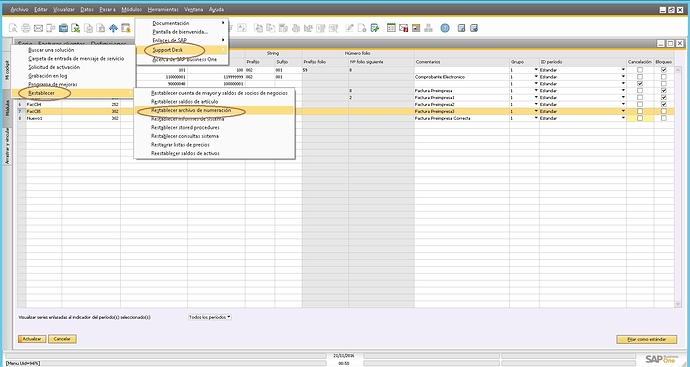Image resolution: width=690 pixels, height=367 pixels.
Task: Open Arrastrar y vincular side tab
Action: point(7,146)
